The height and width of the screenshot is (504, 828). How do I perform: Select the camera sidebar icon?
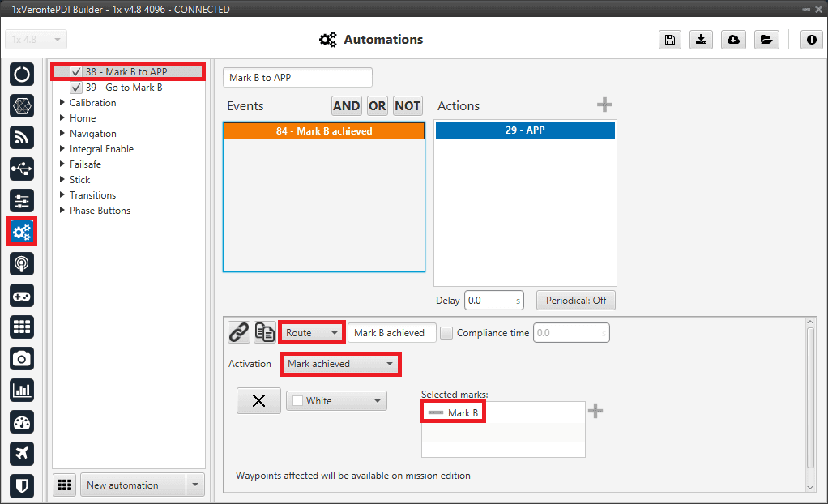tap(22, 359)
